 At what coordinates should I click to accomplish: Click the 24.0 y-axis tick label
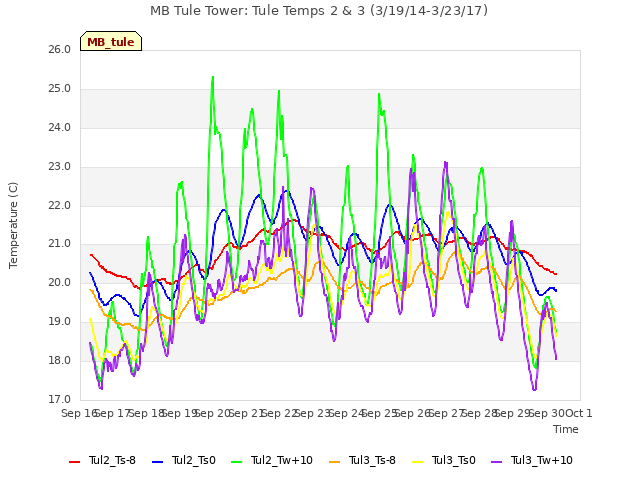point(59,128)
